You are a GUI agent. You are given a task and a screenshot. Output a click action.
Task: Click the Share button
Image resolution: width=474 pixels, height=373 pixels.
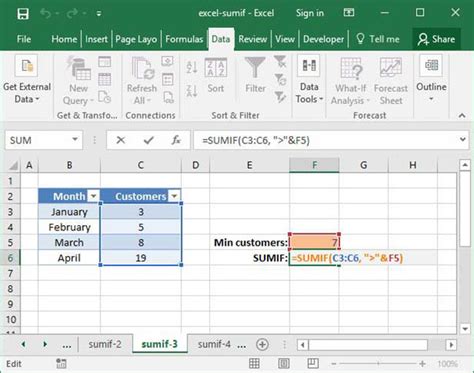(x=436, y=39)
